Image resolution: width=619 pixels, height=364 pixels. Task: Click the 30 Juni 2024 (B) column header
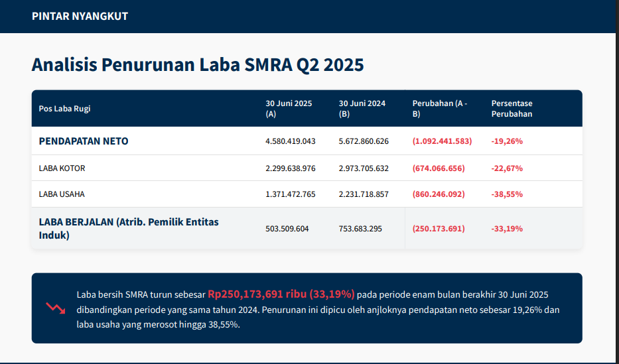[362, 109]
